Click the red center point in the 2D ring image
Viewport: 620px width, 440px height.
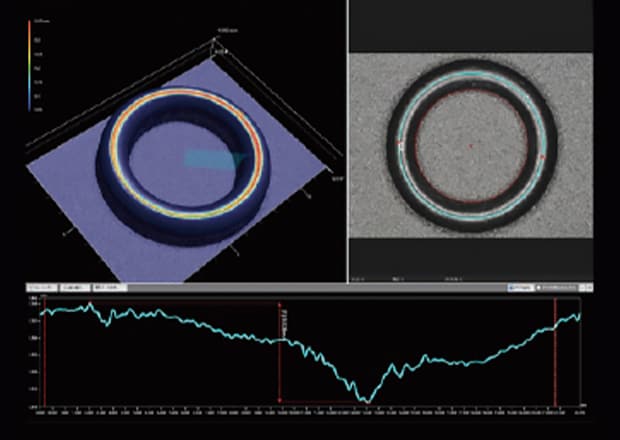(470, 146)
